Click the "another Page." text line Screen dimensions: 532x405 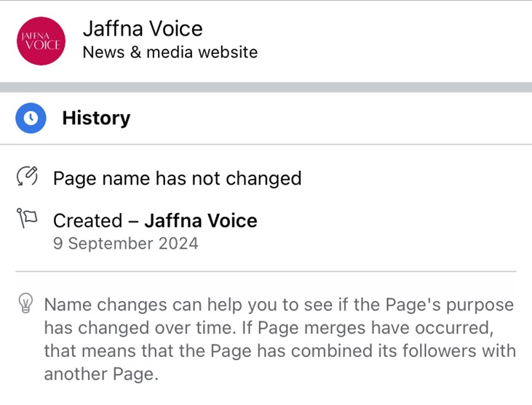101,374
